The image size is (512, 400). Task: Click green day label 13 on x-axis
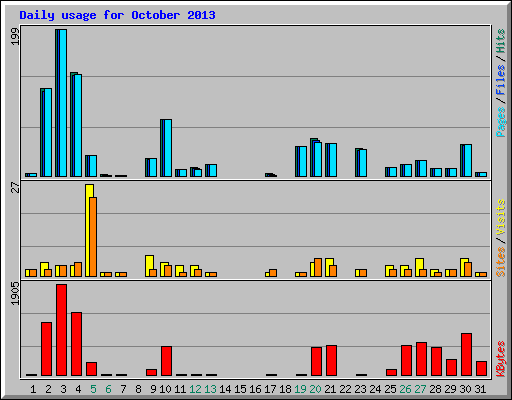210,389
